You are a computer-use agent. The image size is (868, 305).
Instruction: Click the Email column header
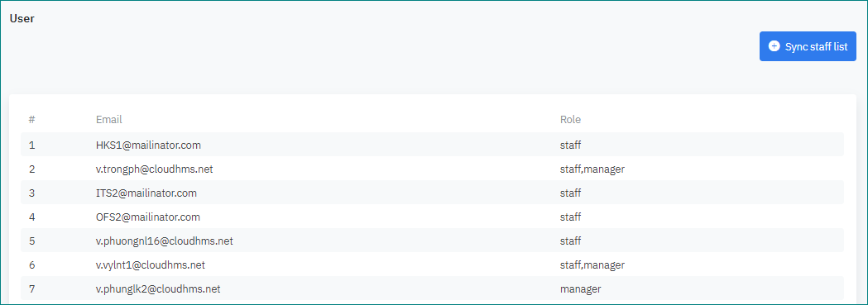(108, 119)
